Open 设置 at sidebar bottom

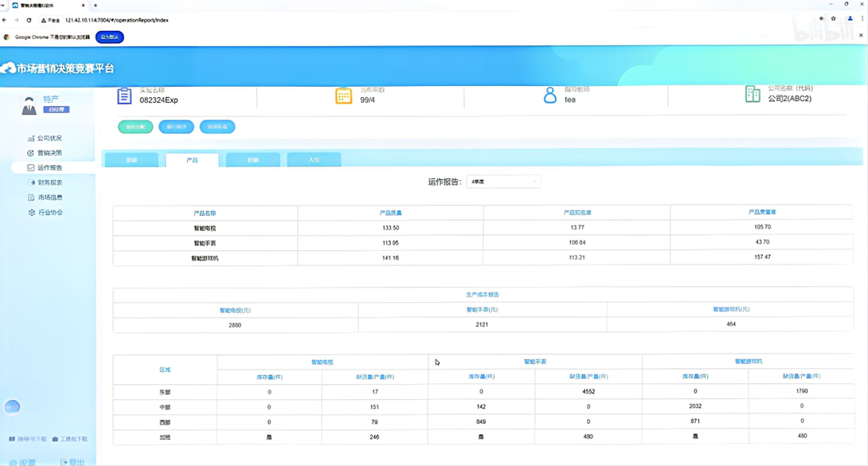(x=24, y=462)
